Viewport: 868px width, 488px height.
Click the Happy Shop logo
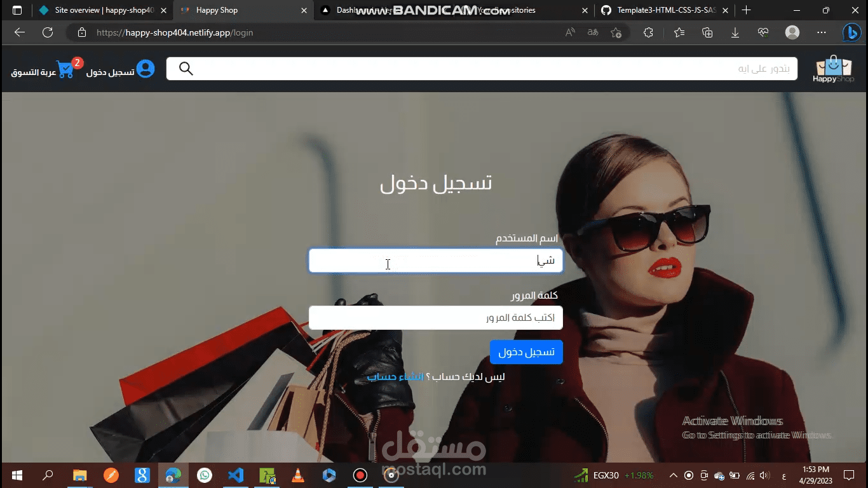click(x=833, y=69)
